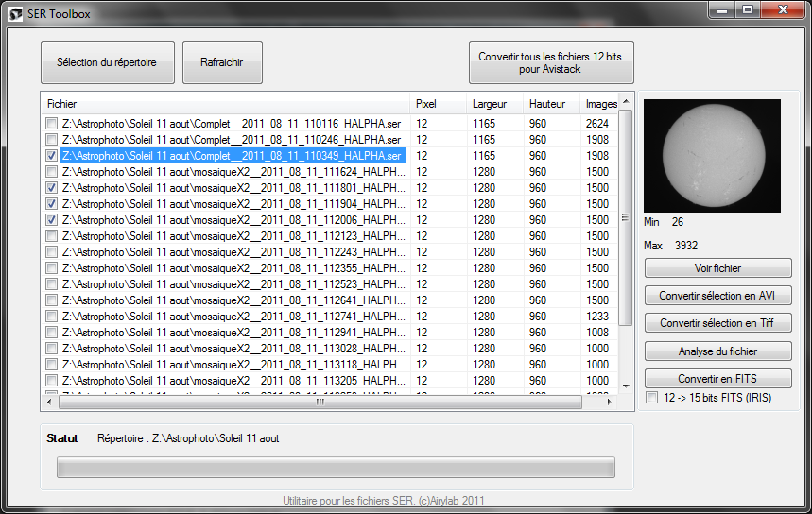Check the mosaiqueX2 112355 file checkbox
This screenshot has width=812, height=514.
[x=51, y=267]
